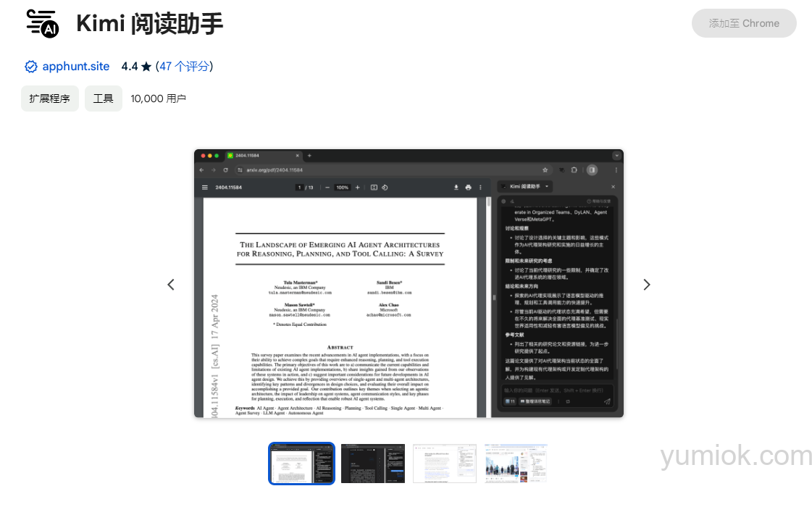Click the PDF zoom out minus icon
Image resolution: width=812 pixels, height=507 pixels.
(x=327, y=188)
